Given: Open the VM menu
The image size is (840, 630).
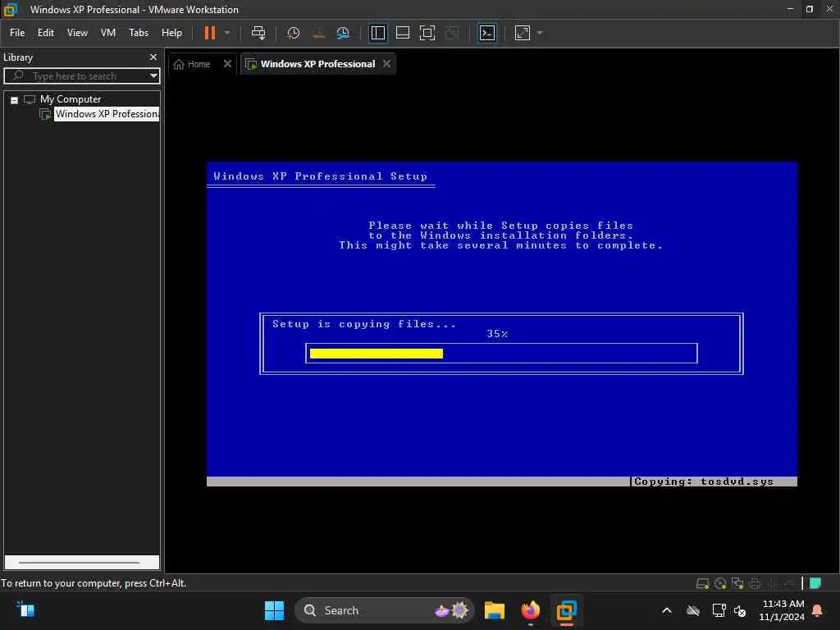Looking at the screenshot, I should click(x=108, y=33).
